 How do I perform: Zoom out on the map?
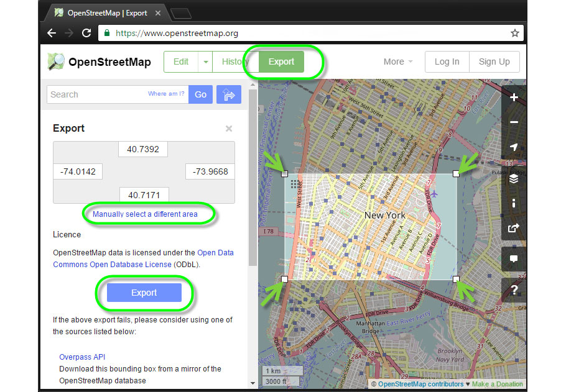514,122
